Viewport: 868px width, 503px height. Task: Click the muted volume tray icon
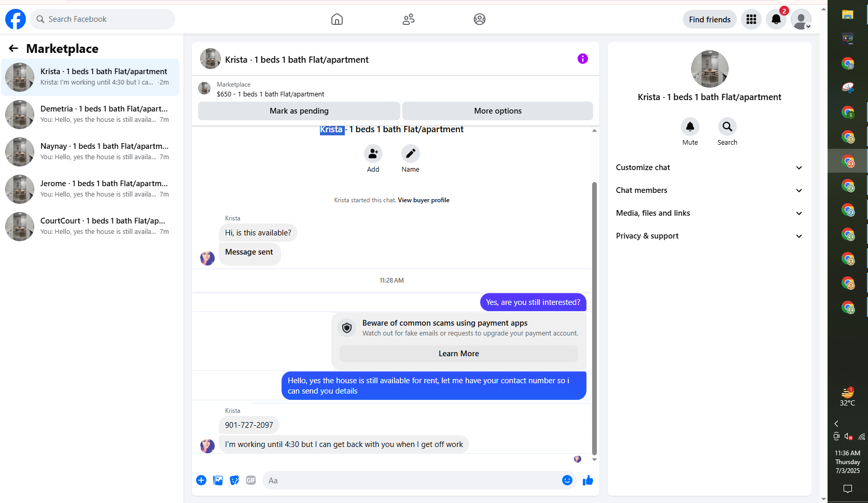coord(849,437)
